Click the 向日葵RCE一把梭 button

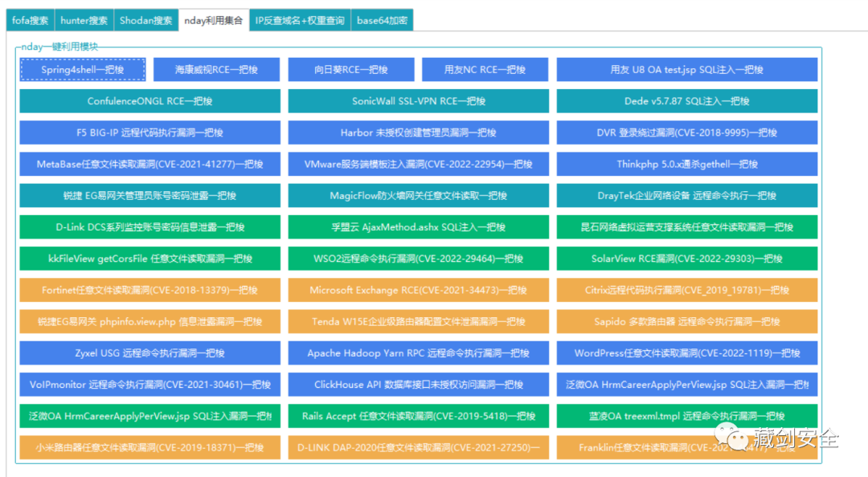click(351, 70)
